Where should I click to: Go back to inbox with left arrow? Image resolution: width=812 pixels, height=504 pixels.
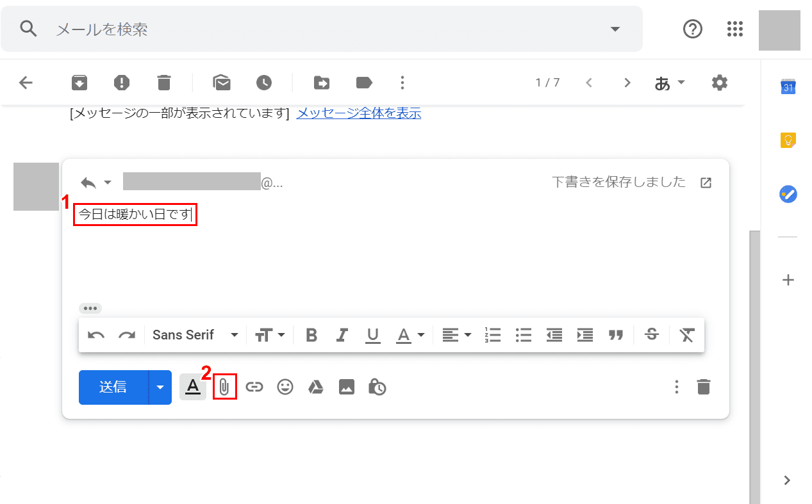click(26, 83)
